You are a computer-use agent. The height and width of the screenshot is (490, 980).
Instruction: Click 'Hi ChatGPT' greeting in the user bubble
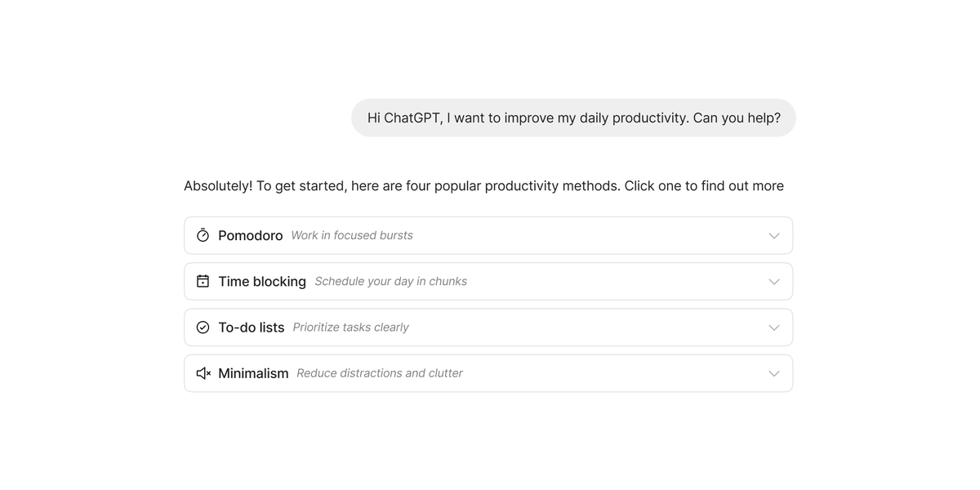click(404, 118)
